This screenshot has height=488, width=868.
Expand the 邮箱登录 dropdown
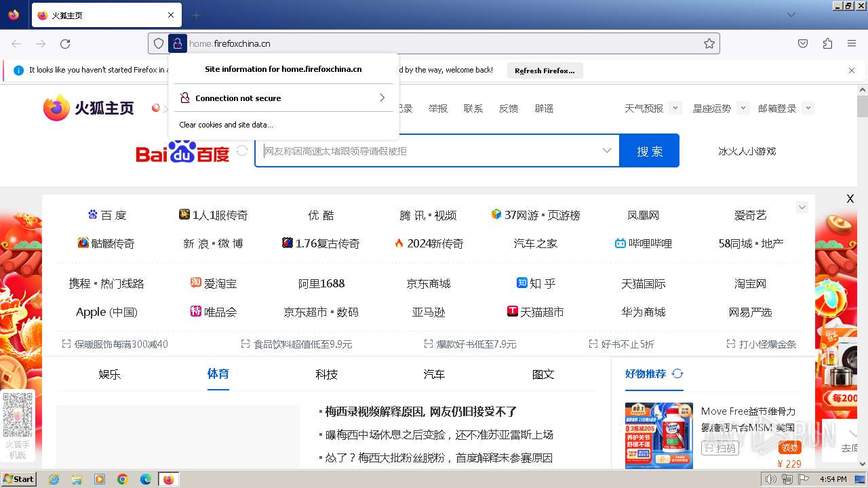tap(808, 108)
